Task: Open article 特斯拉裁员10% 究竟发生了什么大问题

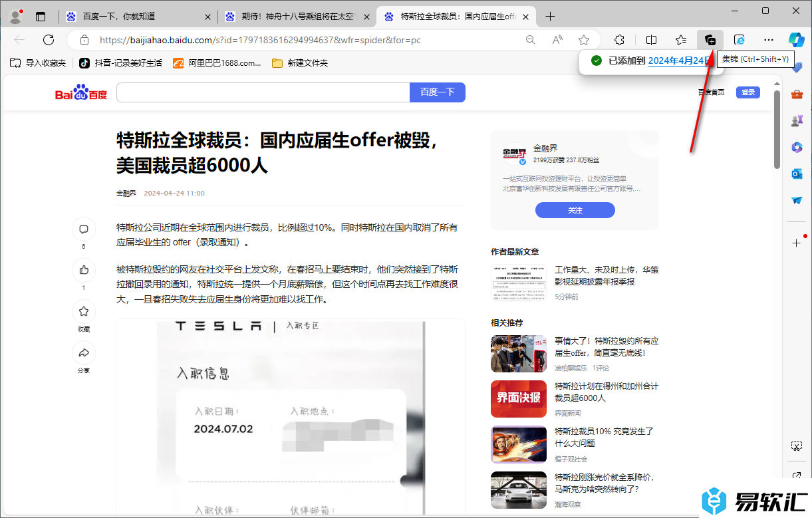Action: pos(605,438)
